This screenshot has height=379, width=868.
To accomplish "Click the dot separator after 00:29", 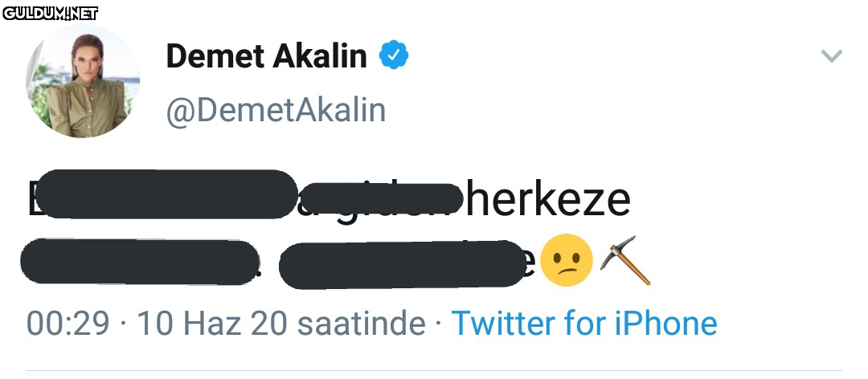I will click(x=123, y=324).
